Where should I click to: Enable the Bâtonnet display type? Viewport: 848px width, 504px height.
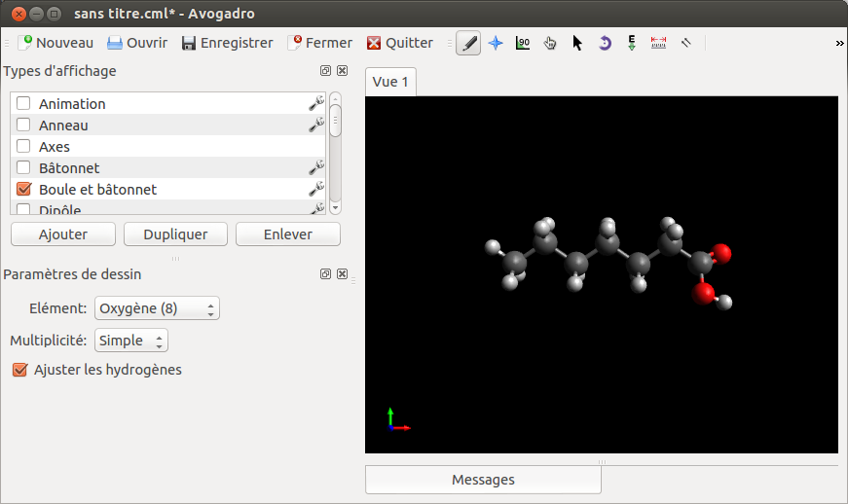pyautogui.click(x=23, y=167)
